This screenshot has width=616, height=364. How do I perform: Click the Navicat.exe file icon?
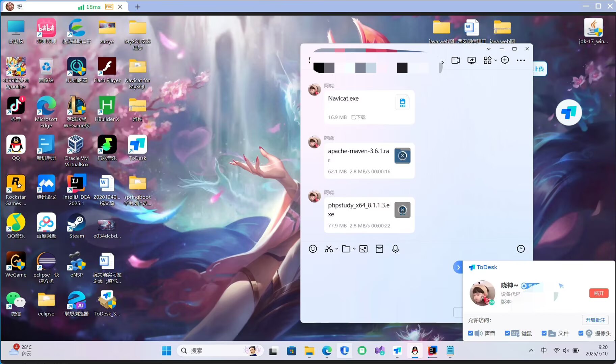(402, 103)
